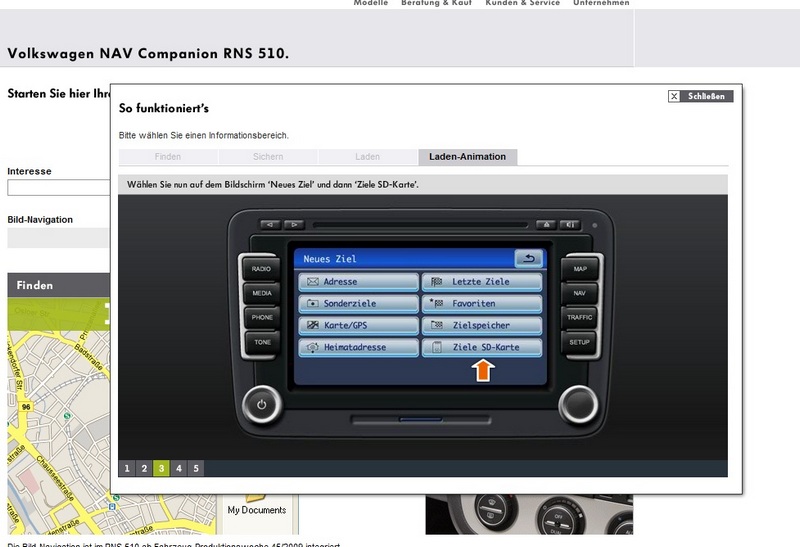Switch to the Finden tab

(x=168, y=157)
